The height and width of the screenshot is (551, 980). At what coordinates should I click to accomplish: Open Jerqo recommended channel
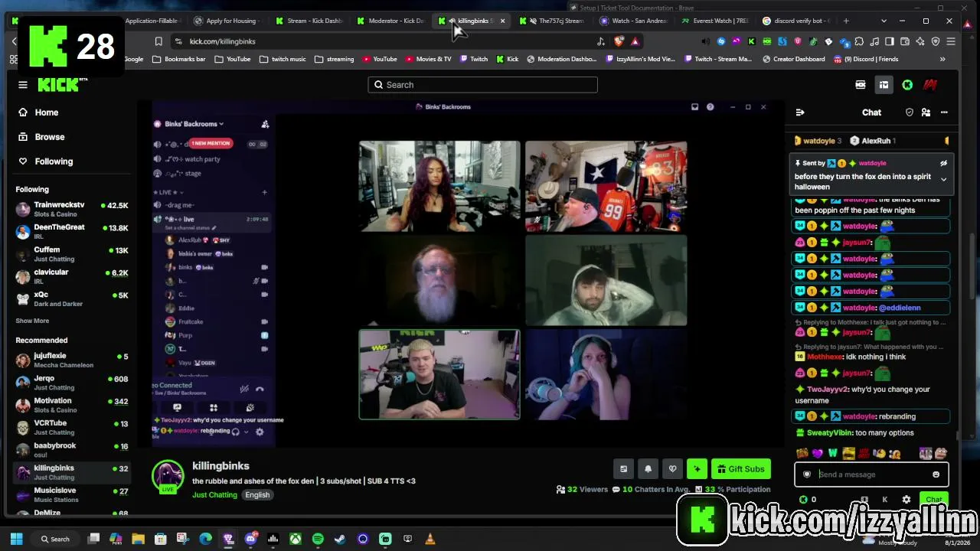pyautogui.click(x=72, y=383)
